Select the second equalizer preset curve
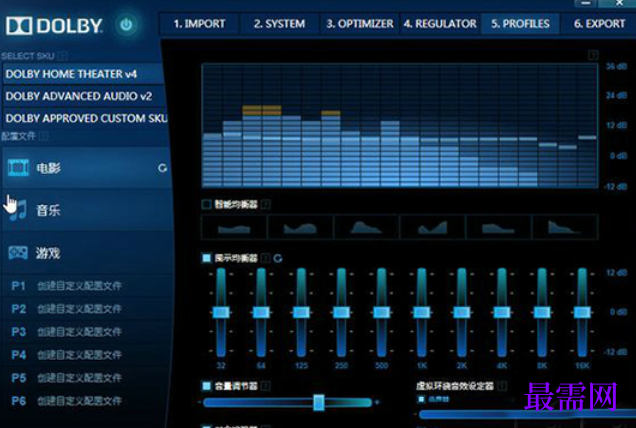This screenshot has width=636, height=428. pyautogui.click(x=300, y=227)
